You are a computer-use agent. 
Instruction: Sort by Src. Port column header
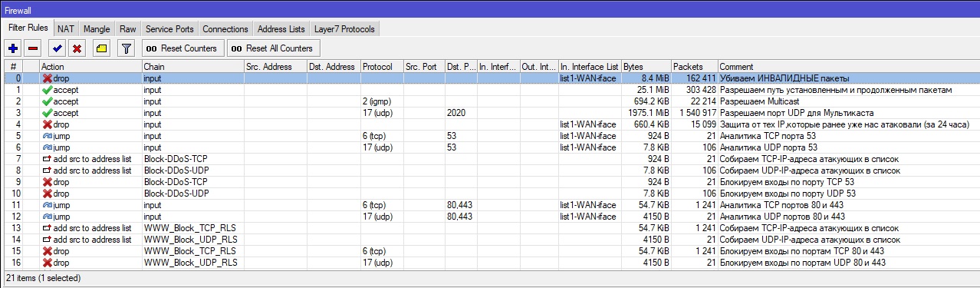[x=424, y=67]
